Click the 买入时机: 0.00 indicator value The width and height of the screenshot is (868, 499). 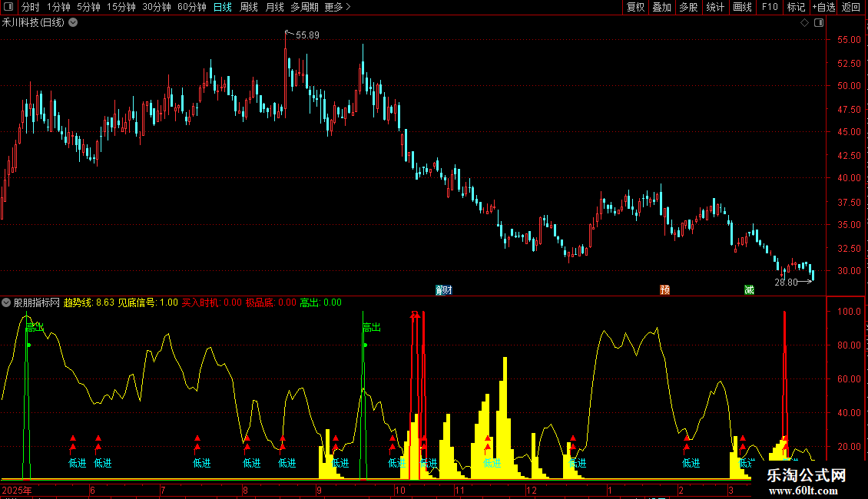click(212, 302)
